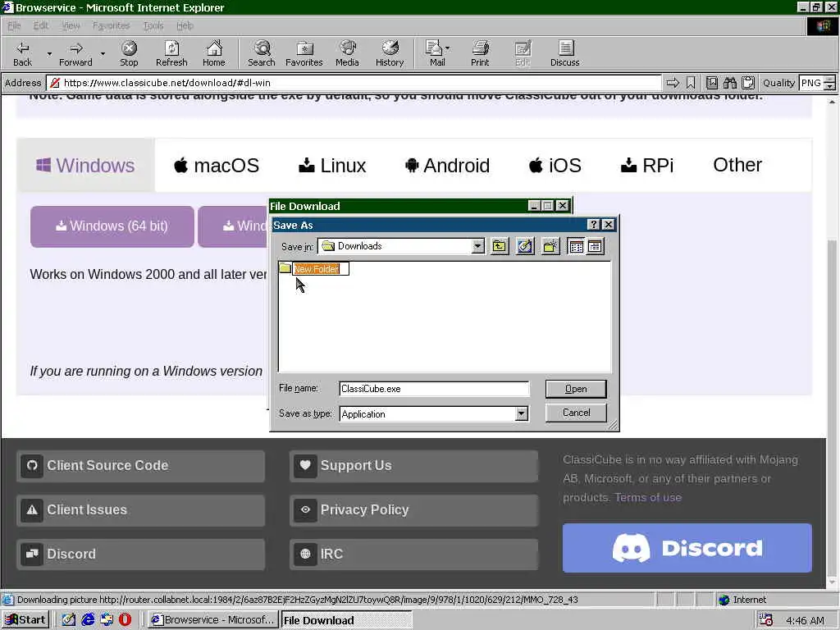Open the Media toolbar icon
Image resolution: width=840 pixels, height=630 pixels.
point(347,53)
